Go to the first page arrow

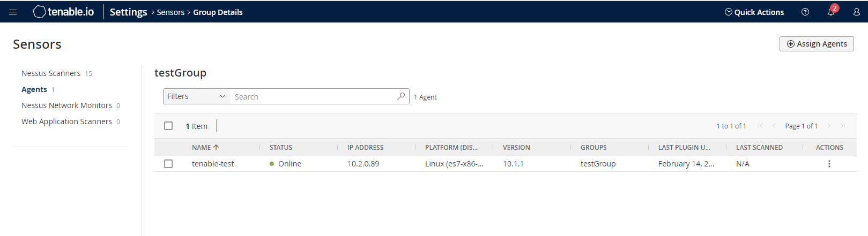pos(760,126)
